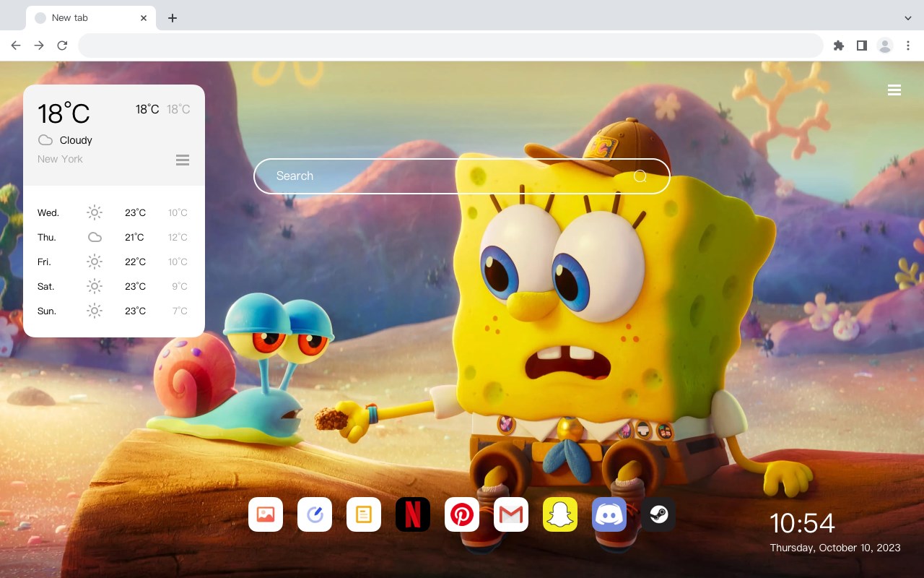Go back to the previous page
The width and height of the screenshot is (924, 578).
click(x=16, y=46)
